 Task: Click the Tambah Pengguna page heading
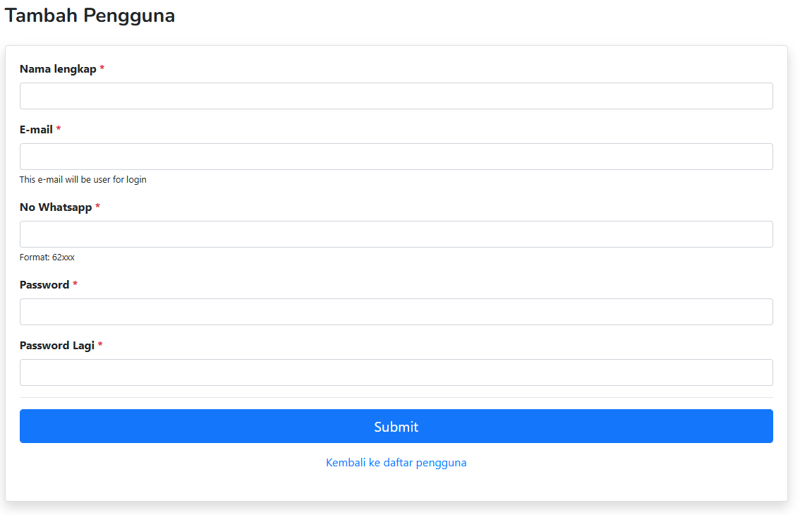tap(90, 16)
